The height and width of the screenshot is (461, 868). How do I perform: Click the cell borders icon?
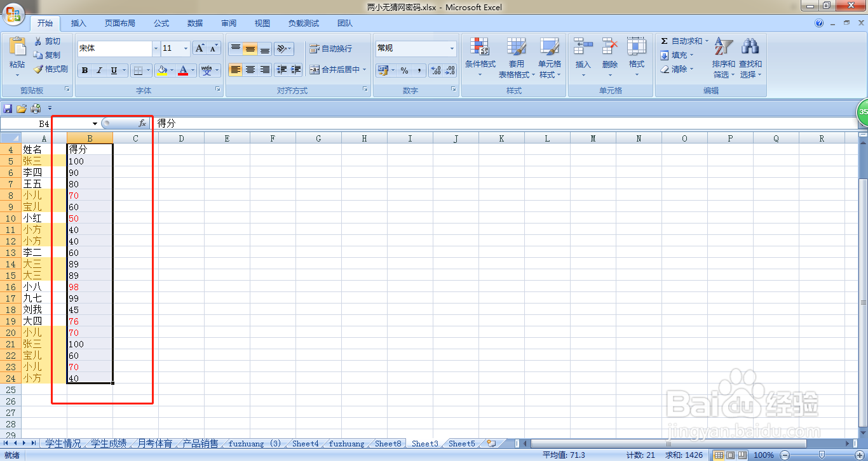pyautogui.click(x=137, y=70)
